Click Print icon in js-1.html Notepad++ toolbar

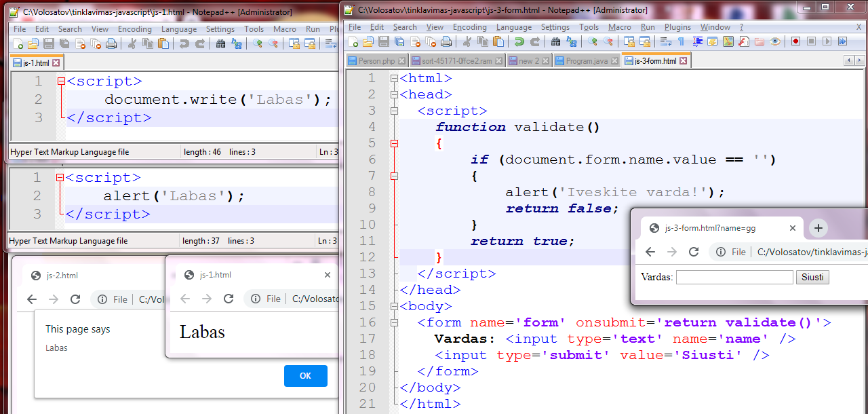click(x=111, y=43)
